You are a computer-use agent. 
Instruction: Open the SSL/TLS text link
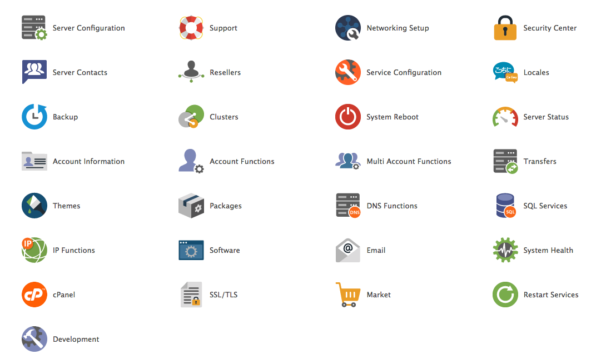tap(223, 295)
